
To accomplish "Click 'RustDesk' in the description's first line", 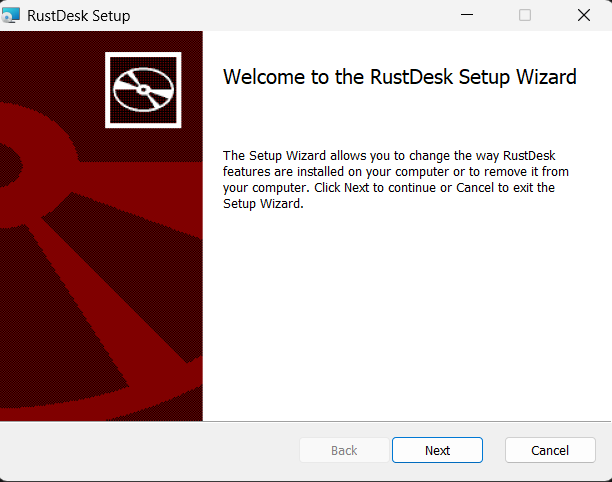I will coord(529,155).
